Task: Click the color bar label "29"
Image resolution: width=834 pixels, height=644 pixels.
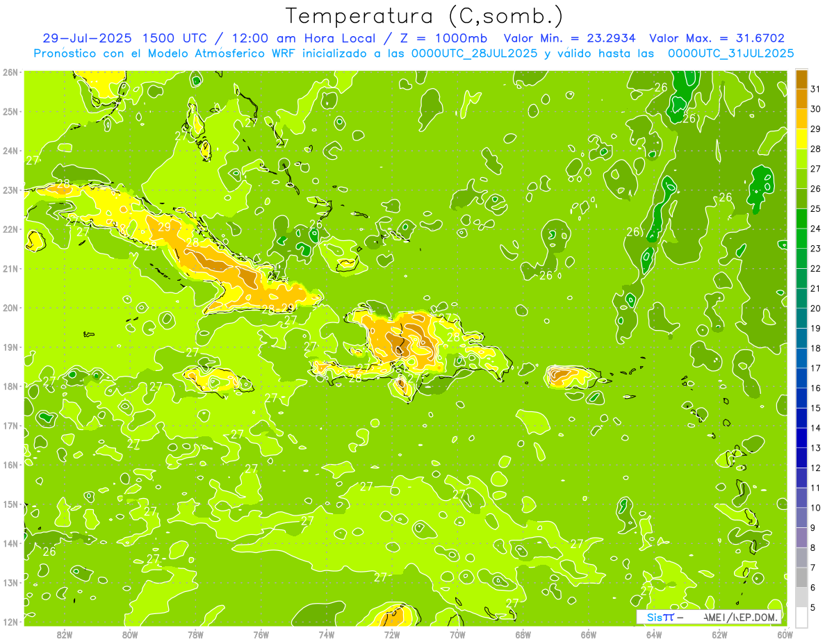Action: coord(816,129)
